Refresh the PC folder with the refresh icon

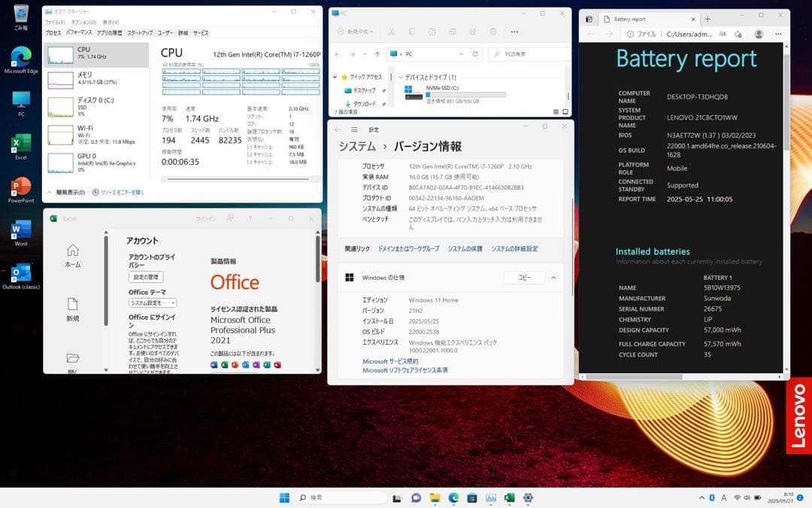[x=475, y=53]
